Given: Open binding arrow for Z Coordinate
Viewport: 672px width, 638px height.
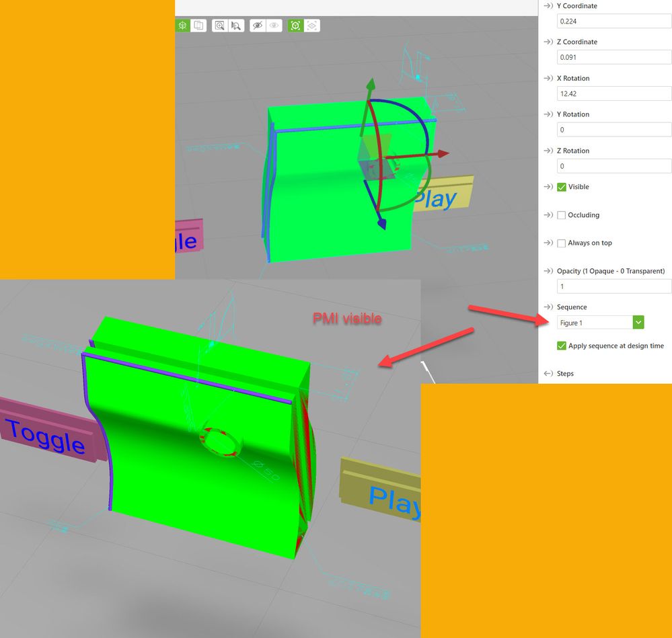Looking at the screenshot, I should pyautogui.click(x=548, y=42).
